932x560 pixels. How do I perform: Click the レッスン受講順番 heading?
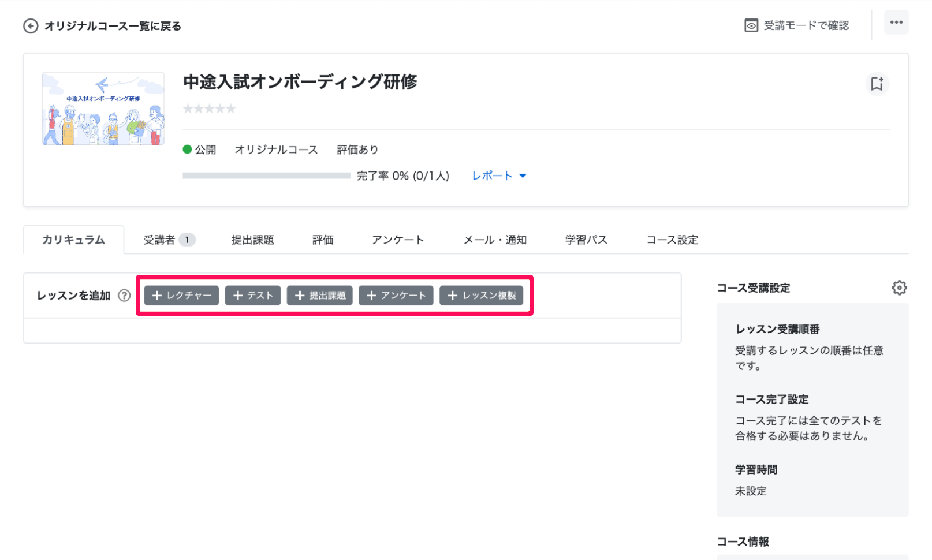pyautogui.click(x=777, y=329)
